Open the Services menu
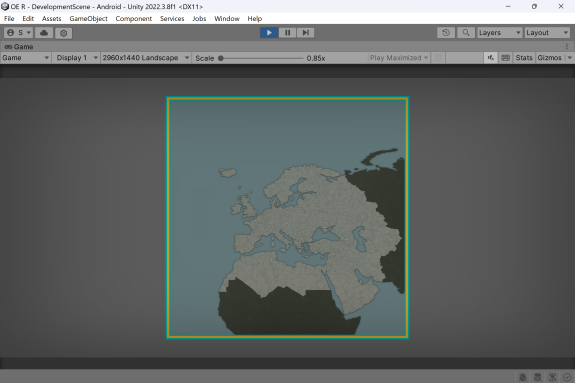The image size is (575, 383). [x=172, y=19]
